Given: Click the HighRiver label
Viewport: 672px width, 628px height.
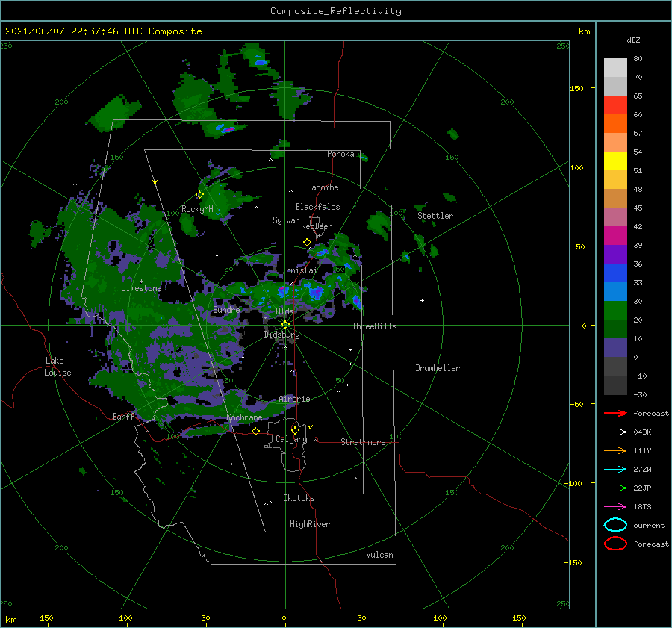Looking at the screenshot, I should pyautogui.click(x=310, y=524).
